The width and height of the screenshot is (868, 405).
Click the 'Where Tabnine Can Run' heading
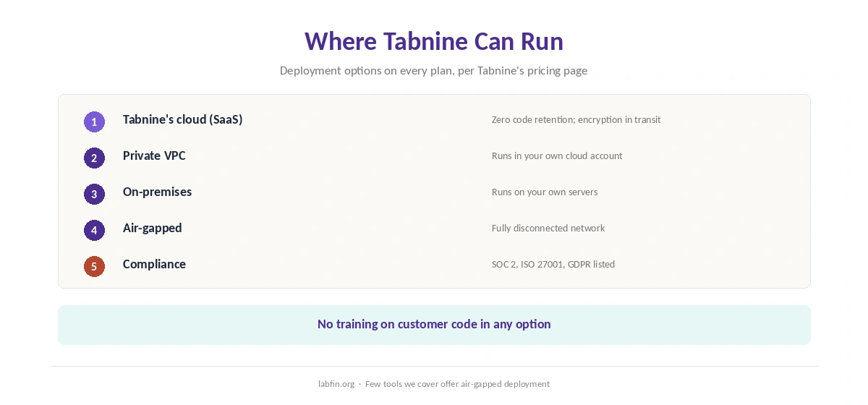(x=434, y=41)
